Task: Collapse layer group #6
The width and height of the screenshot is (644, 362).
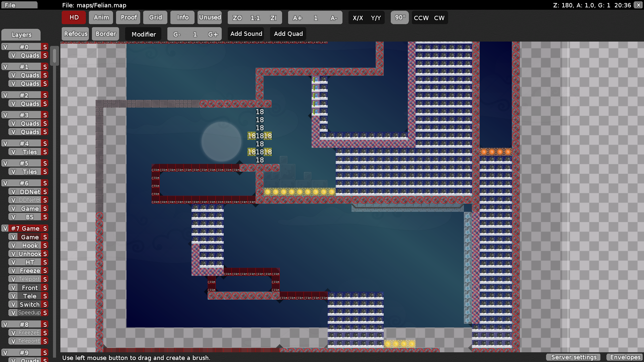Action: [24, 183]
